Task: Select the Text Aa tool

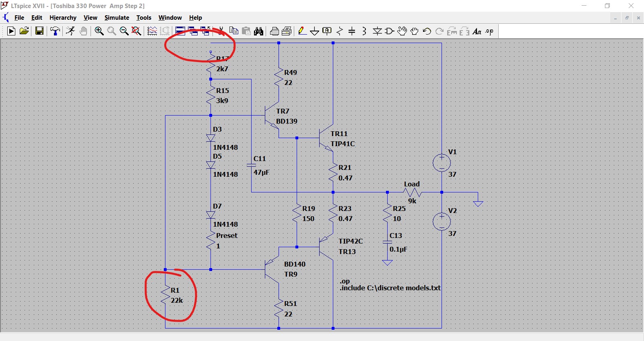Action: point(477,31)
